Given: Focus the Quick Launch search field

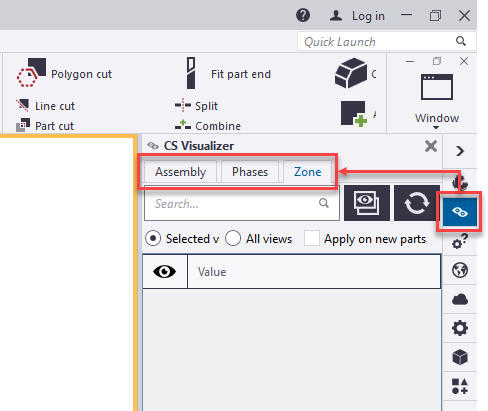Looking at the screenshot, I should coord(387,41).
